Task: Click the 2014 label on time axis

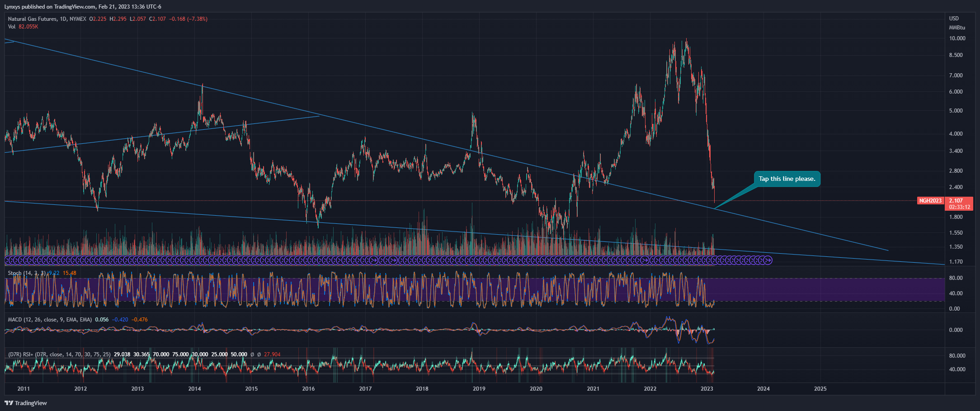Action: click(x=194, y=389)
